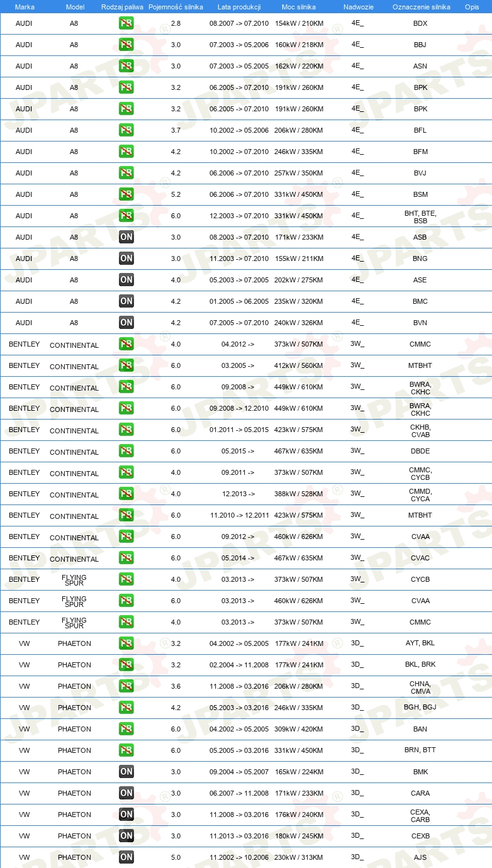Image resolution: width=492 pixels, height=868 pixels.
Task: Click the "Pojemność silnika" column header
Action: tap(176, 7)
